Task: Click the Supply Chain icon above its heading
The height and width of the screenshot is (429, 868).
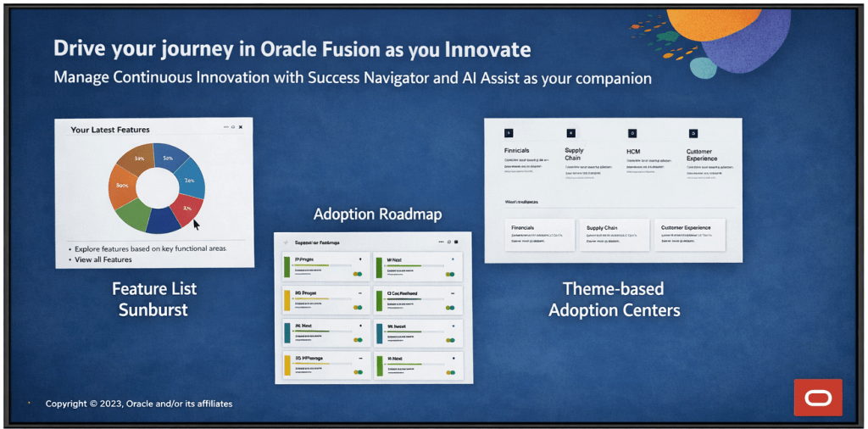Action: coord(570,133)
